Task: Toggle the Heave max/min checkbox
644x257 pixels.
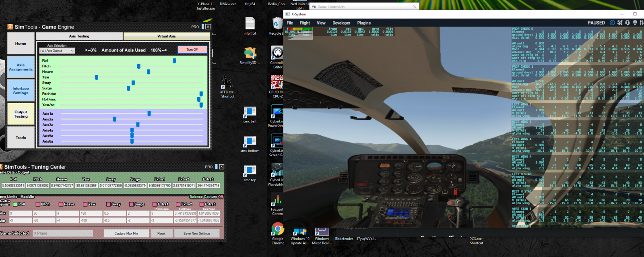Action: [61, 204]
